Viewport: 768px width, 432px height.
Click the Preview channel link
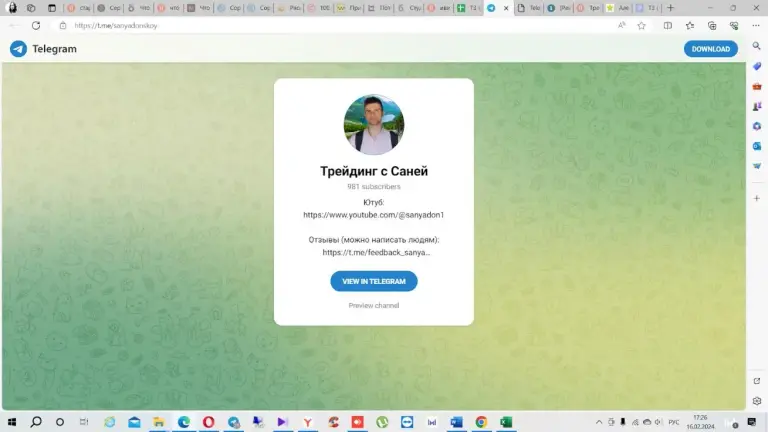click(x=374, y=305)
